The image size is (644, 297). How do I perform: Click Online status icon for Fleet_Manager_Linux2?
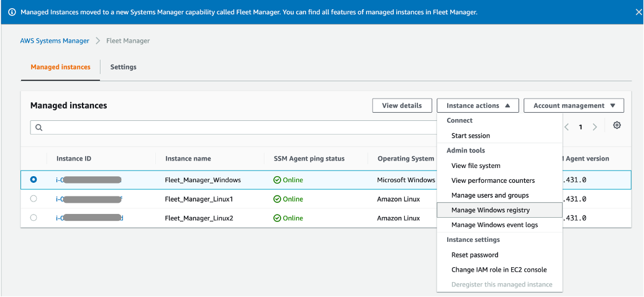(x=277, y=218)
